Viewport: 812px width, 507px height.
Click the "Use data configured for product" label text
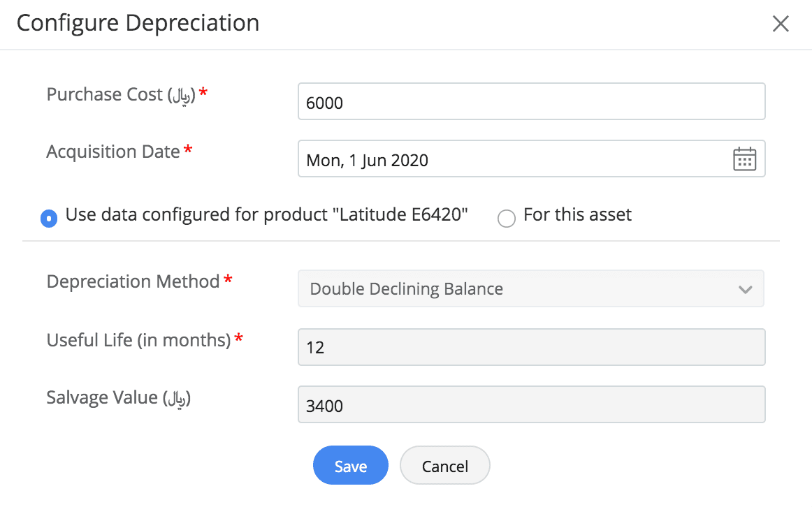(x=266, y=214)
